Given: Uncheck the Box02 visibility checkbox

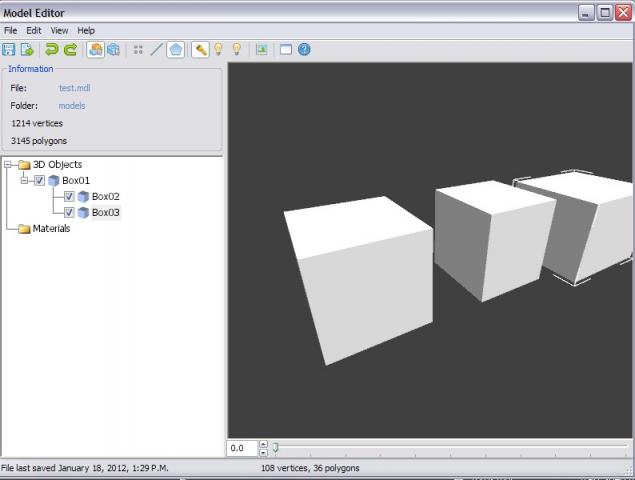Looking at the screenshot, I should click(69, 197).
